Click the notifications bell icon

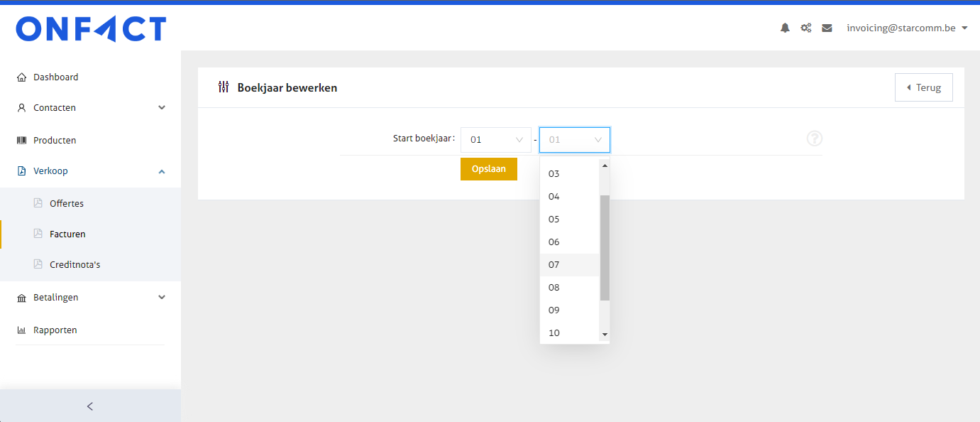click(785, 28)
